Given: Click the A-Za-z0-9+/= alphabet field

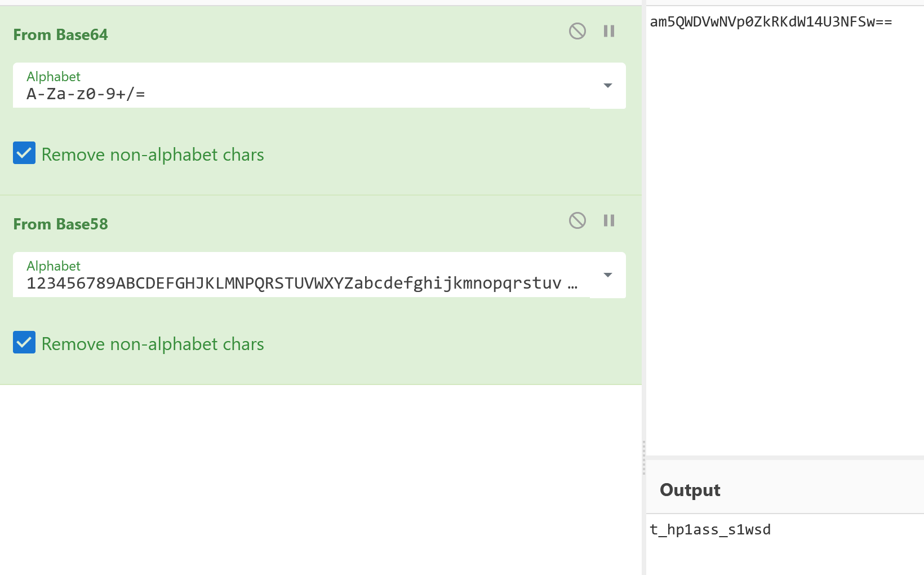Looking at the screenshot, I should (282, 94).
